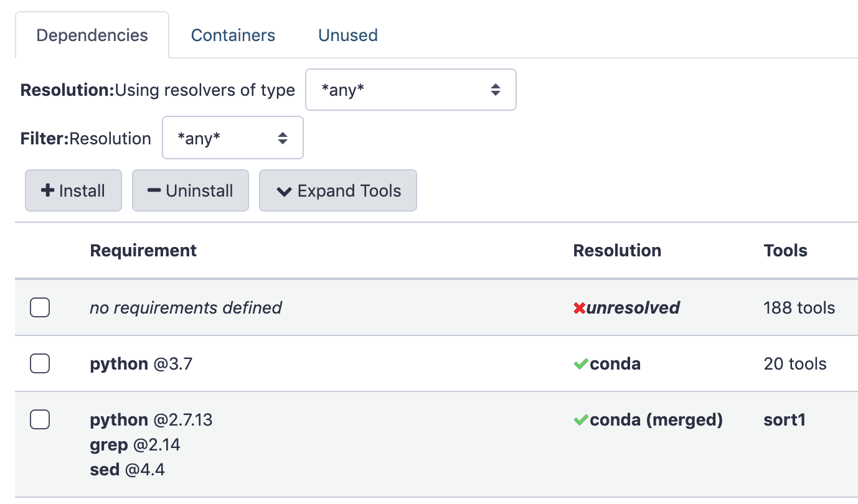This screenshot has width=858, height=504.
Task: Check the box for the python @3.7 row
Action: 39,363
